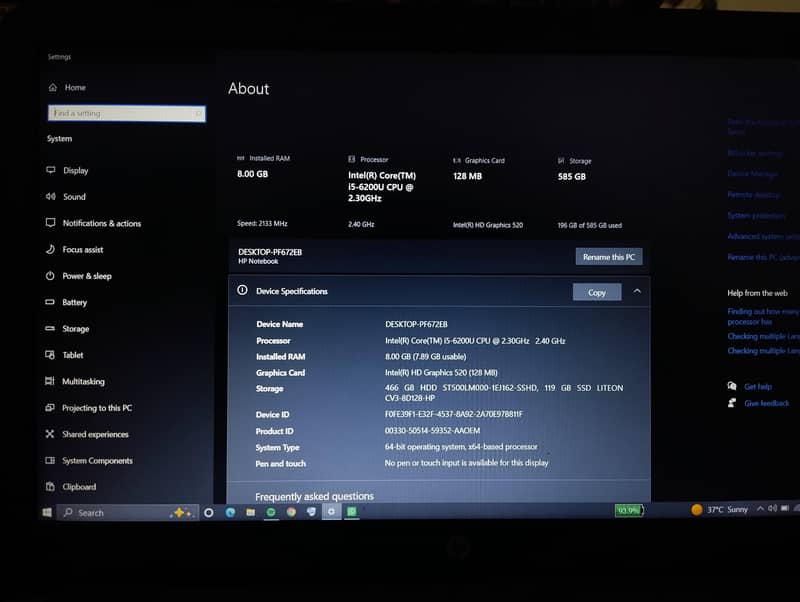
Task: Click the Clipboard icon in sidebar
Action: (50, 486)
